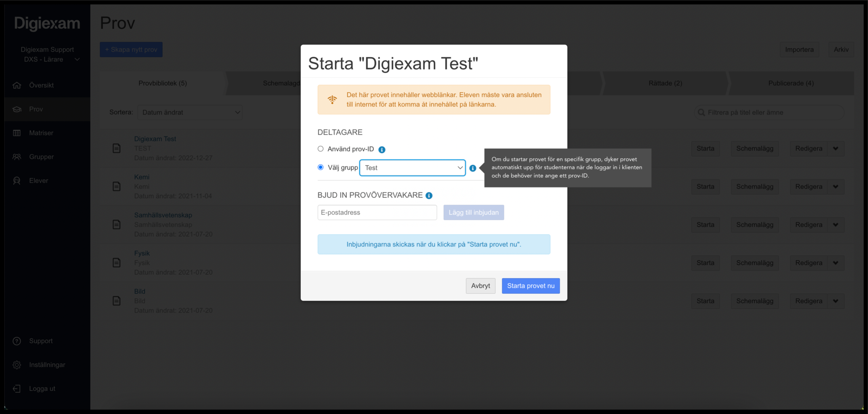
Task: Expand DXS - Lärare account chevron
Action: point(77,59)
